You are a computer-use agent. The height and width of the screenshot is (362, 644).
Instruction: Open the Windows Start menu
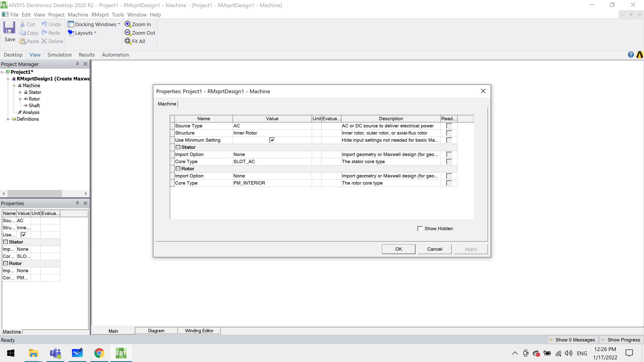point(11,353)
